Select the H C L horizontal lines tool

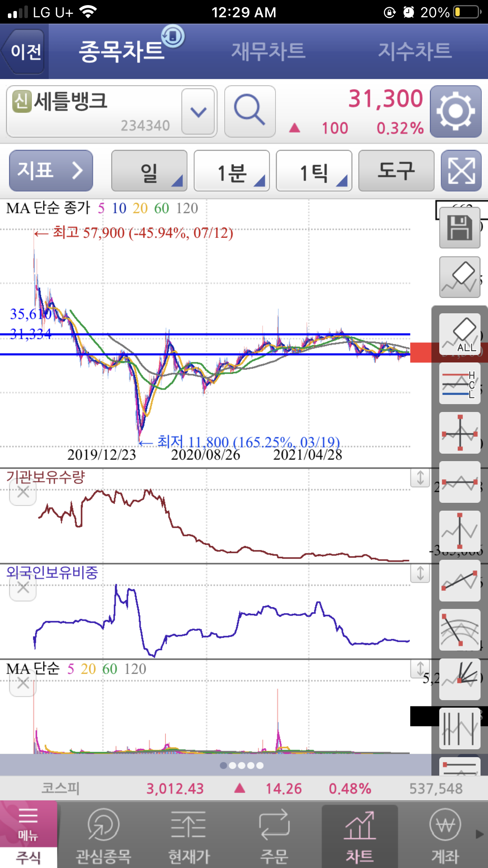[460, 384]
